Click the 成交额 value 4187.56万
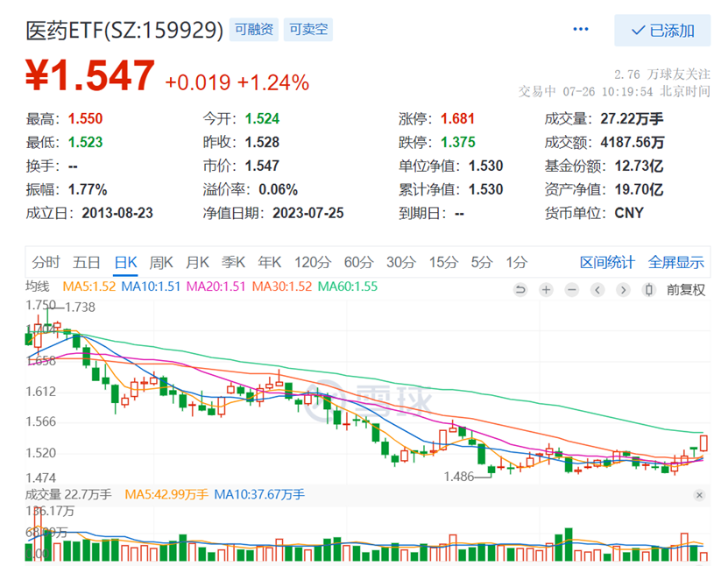 633,142
